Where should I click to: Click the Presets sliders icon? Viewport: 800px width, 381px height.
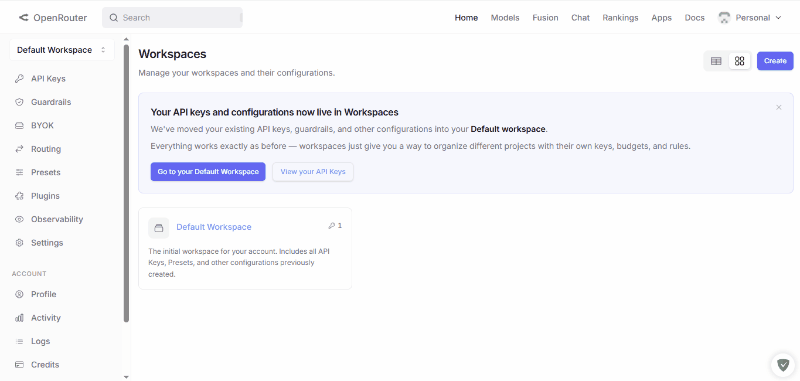pyautogui.click(x=19, y=172)
